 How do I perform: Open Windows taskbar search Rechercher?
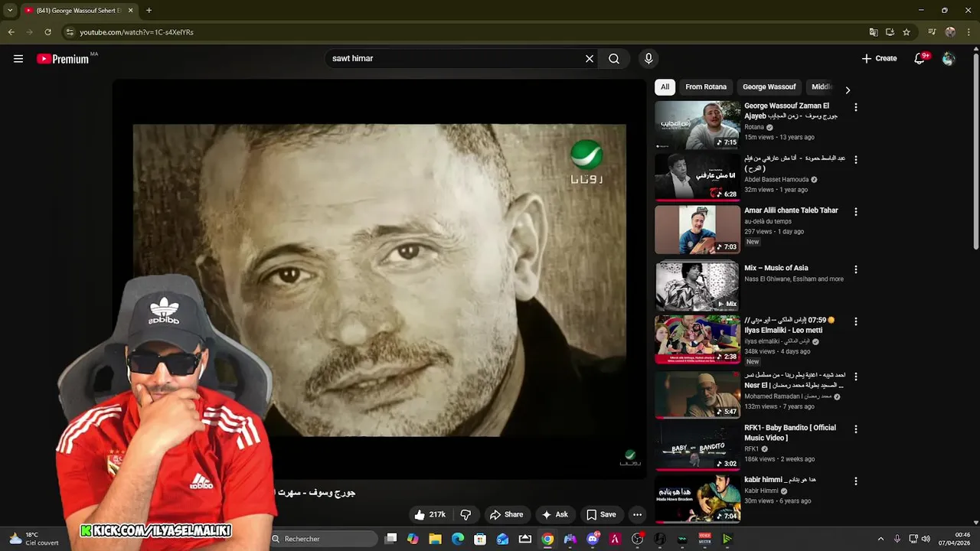[322, 539]
